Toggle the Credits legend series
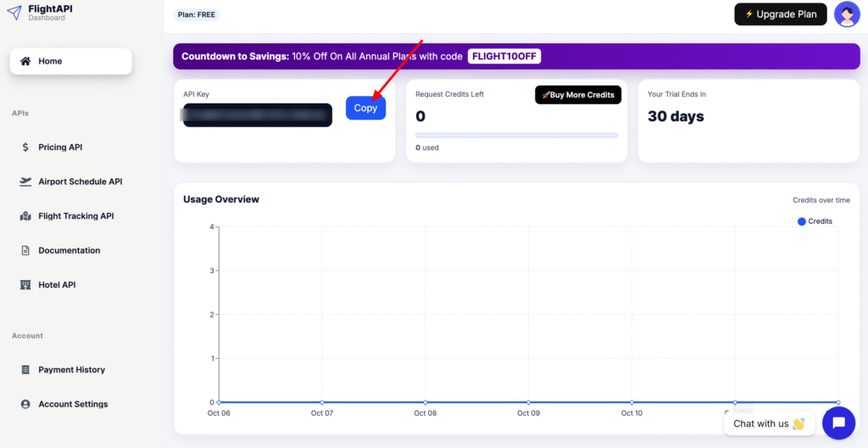Viewport: 868px width, 448px height. 815,221
